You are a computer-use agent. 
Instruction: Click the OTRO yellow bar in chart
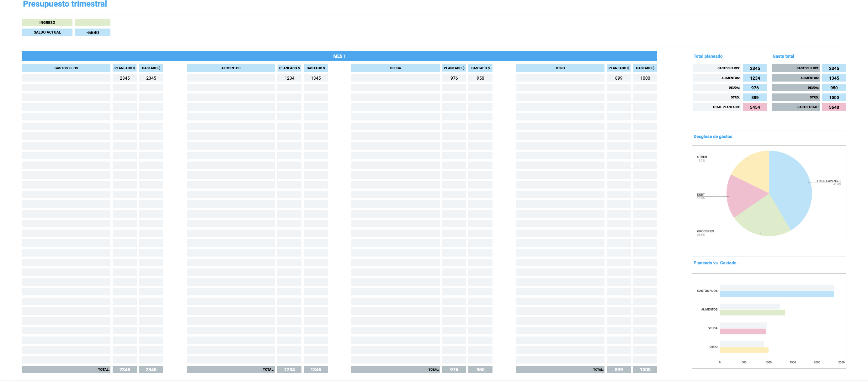coord(744,350)
